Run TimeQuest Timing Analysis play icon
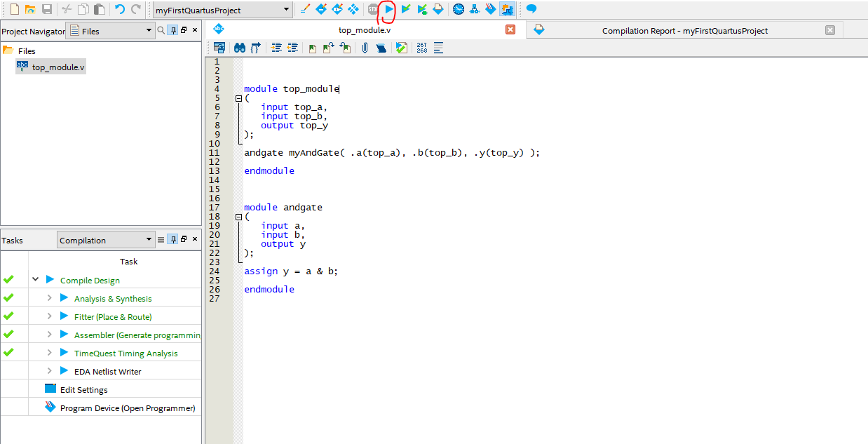Screen dimensions: 868x444 pos(65,353)
